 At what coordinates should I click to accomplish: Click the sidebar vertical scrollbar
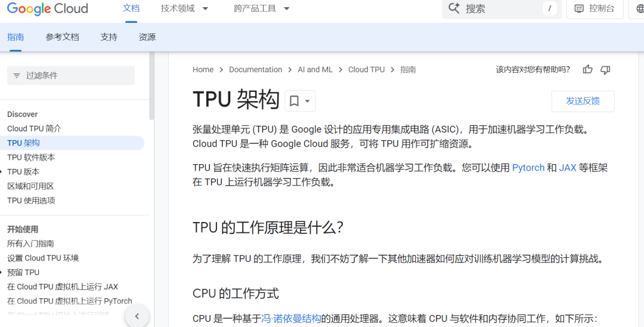pyautogui.click(x=151, y=87)
